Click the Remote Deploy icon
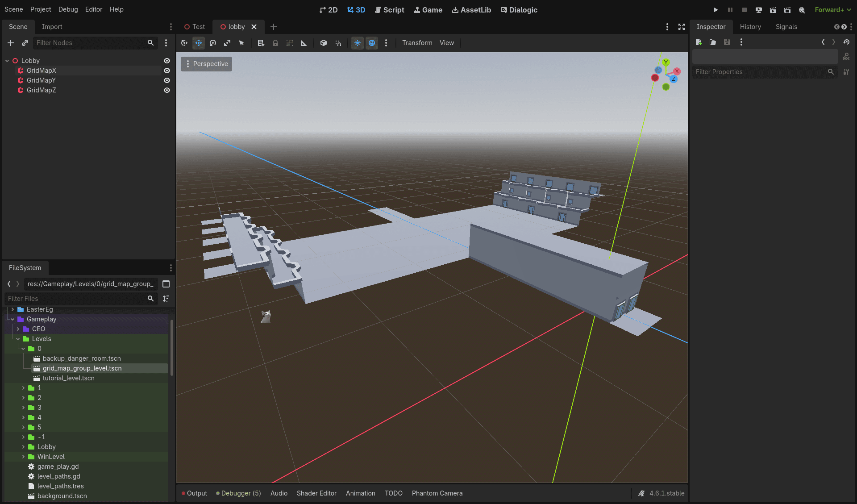 click(x=759, y=10)
